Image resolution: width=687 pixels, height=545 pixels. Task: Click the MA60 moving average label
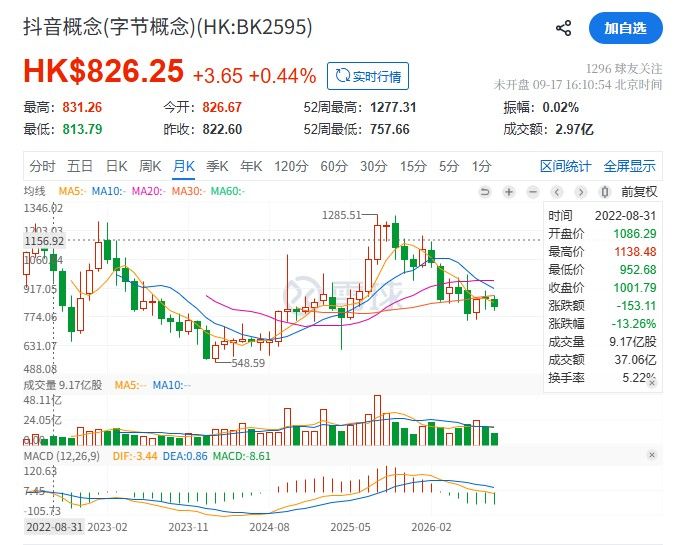pyautogui.click(x=228, y=191)
